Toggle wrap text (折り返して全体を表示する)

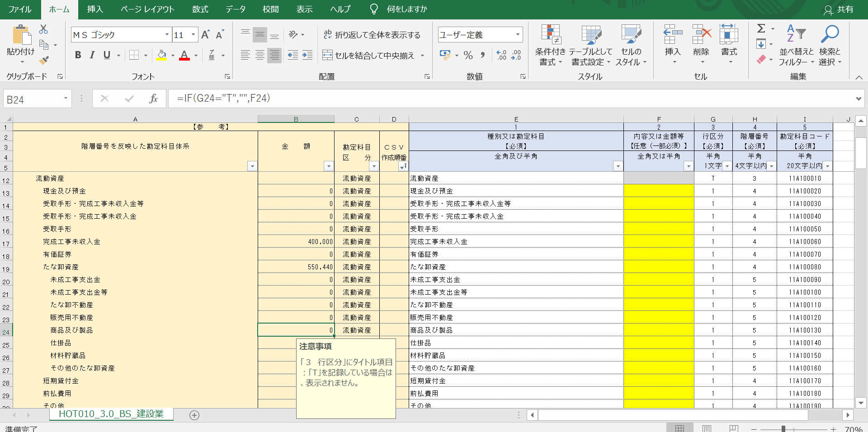click(372, 35)
